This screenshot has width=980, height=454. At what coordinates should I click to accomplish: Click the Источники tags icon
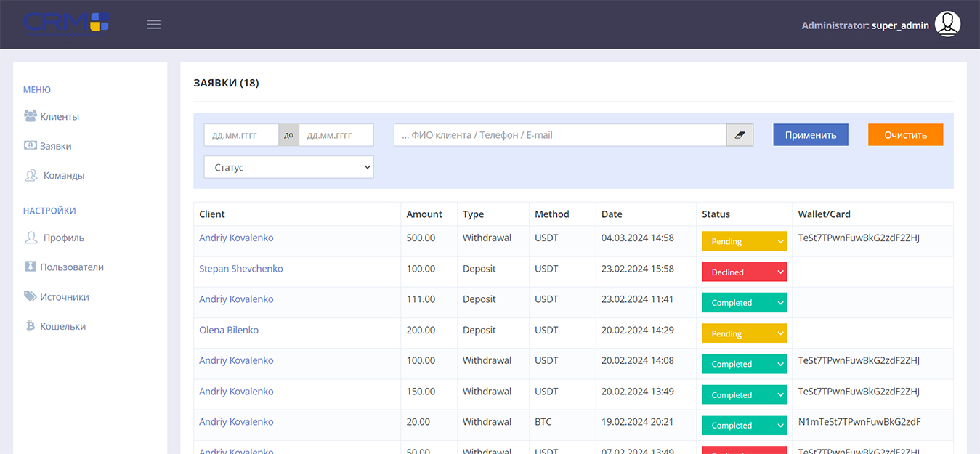[x=30, y=296]
